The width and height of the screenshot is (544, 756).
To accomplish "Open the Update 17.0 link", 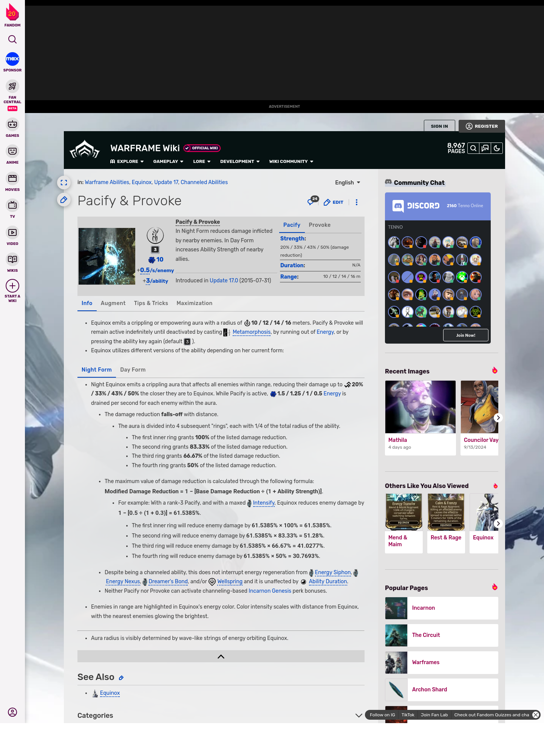I will 224,280.
